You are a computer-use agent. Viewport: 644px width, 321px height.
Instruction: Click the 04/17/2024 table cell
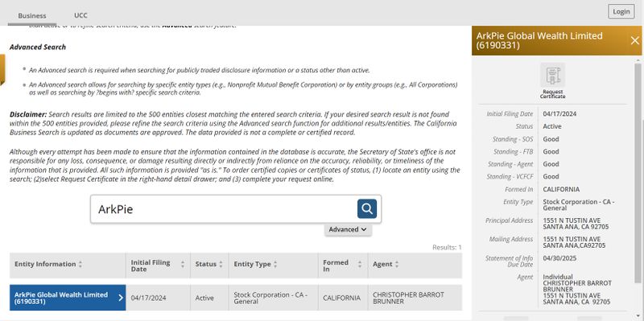(158, 298)
